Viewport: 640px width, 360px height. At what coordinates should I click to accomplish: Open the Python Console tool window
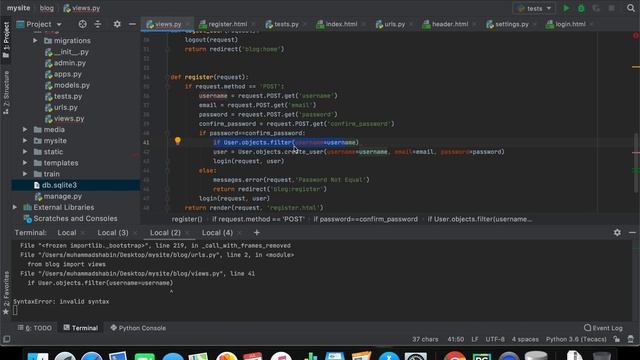138,328
